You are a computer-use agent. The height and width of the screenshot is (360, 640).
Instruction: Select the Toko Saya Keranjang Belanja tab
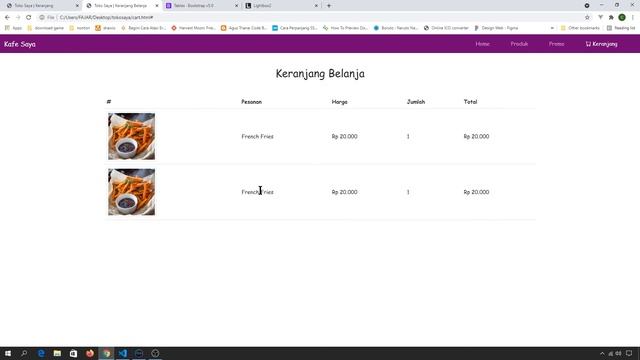(121, 6)
